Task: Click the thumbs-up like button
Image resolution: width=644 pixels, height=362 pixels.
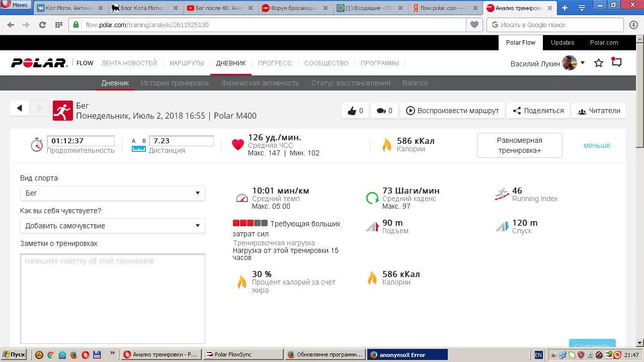Action: 355,111
